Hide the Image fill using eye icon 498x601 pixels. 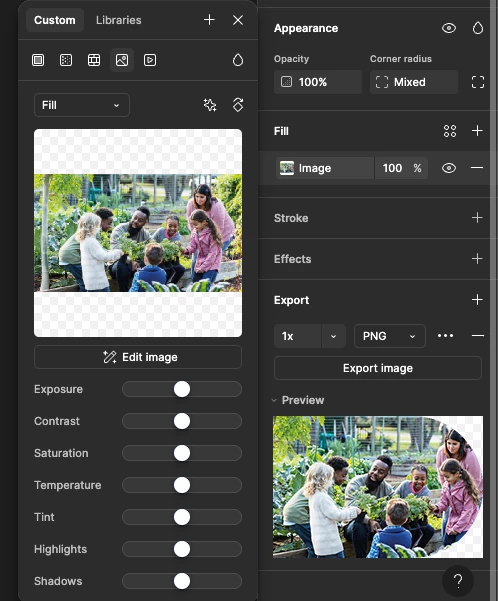449,168
